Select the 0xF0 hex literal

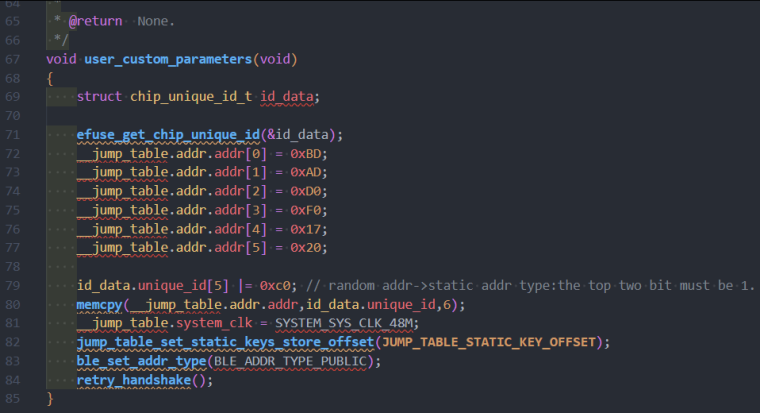(307, 211)
